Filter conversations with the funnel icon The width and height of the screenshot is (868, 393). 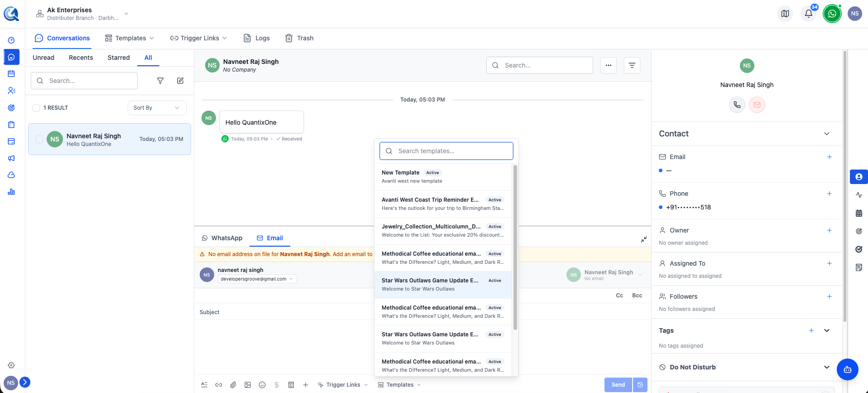click(160, 81)
